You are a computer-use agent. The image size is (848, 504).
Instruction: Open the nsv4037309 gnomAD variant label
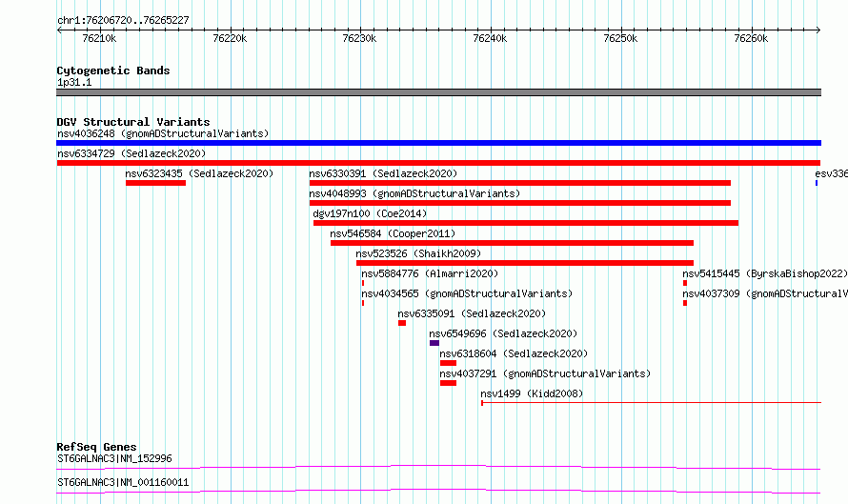pos(765,293)
